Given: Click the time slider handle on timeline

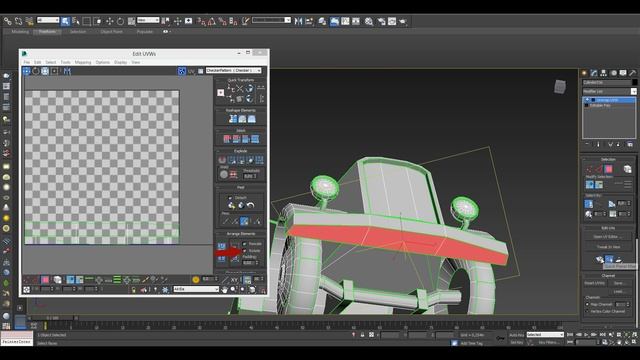Looking at the screenshot, I should (53, 318).
